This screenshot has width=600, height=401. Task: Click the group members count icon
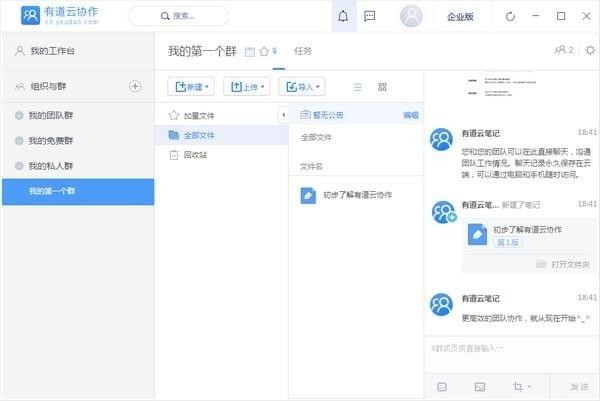point(563,50)
